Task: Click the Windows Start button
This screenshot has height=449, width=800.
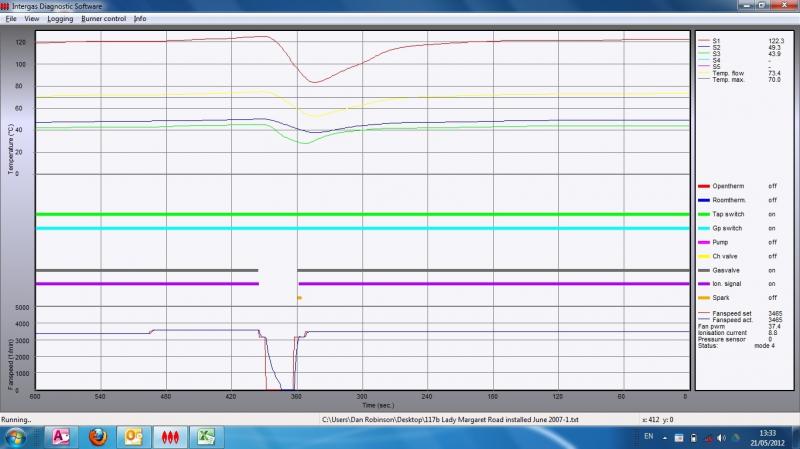Action: point(15,437)
